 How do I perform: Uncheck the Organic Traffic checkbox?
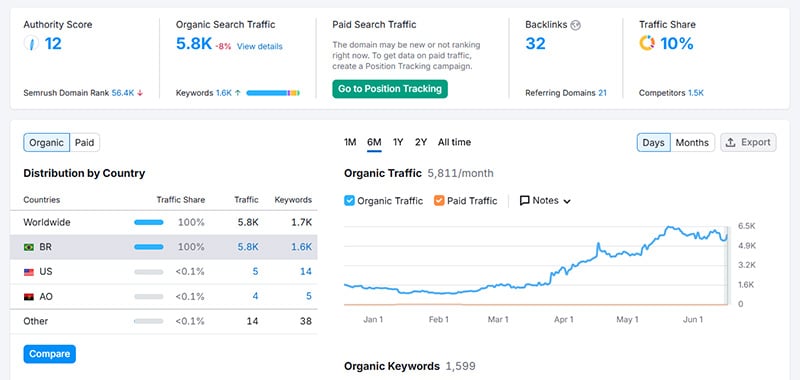tap(349, 200)
